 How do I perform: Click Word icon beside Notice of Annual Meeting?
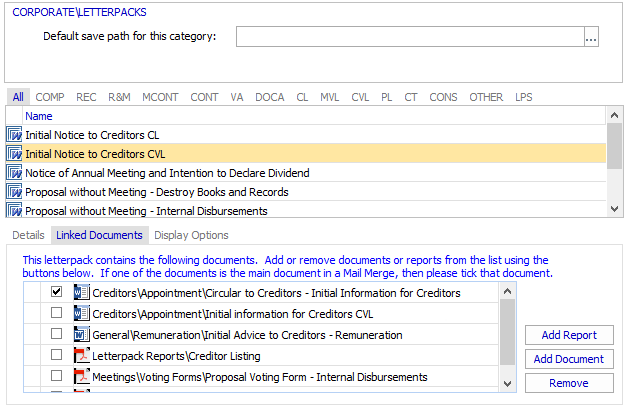[15, 173]
